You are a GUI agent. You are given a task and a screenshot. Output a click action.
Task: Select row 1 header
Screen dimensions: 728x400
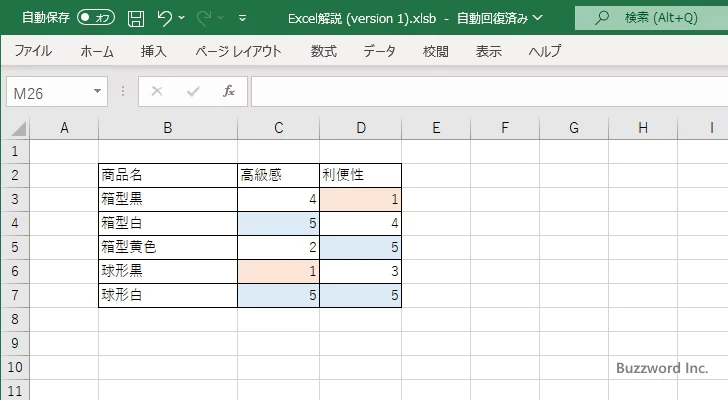[x=15, y=151]
